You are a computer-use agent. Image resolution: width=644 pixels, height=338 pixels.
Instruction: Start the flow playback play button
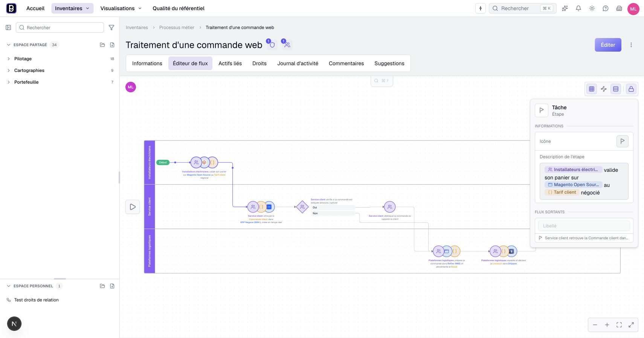(133, 207)
